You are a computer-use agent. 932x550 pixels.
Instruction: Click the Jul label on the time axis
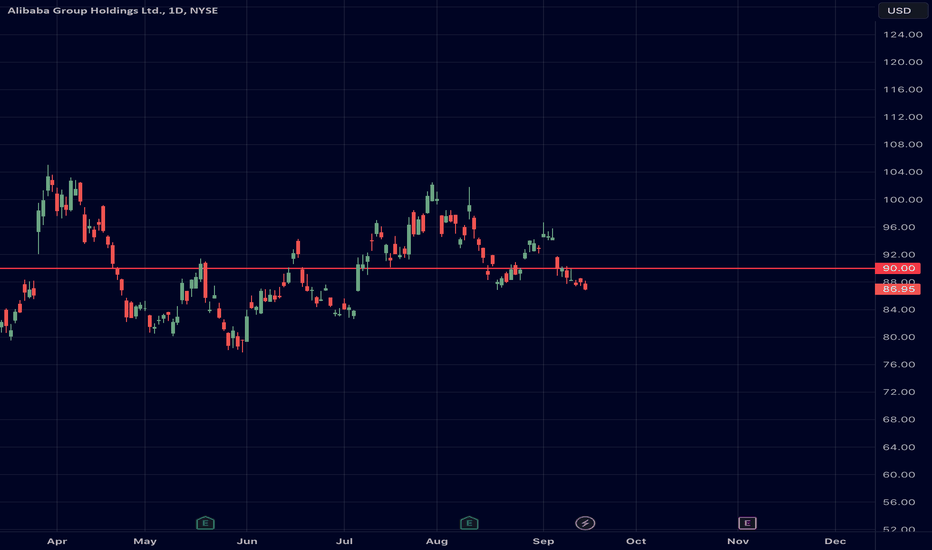[344, 541]
